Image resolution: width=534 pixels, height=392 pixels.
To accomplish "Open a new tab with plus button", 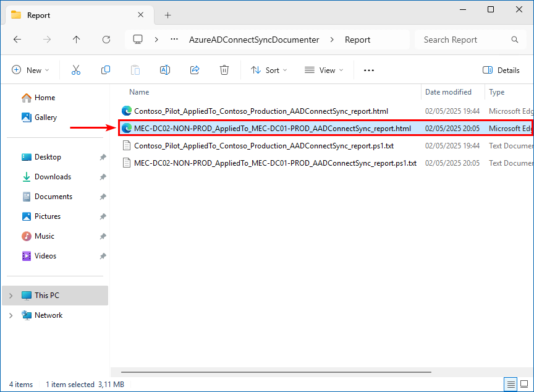I will pos(168,15).
